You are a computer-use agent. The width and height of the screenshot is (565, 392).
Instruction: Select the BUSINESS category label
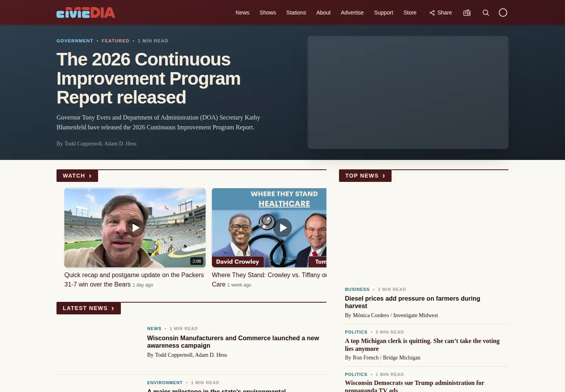pos(357,289)
